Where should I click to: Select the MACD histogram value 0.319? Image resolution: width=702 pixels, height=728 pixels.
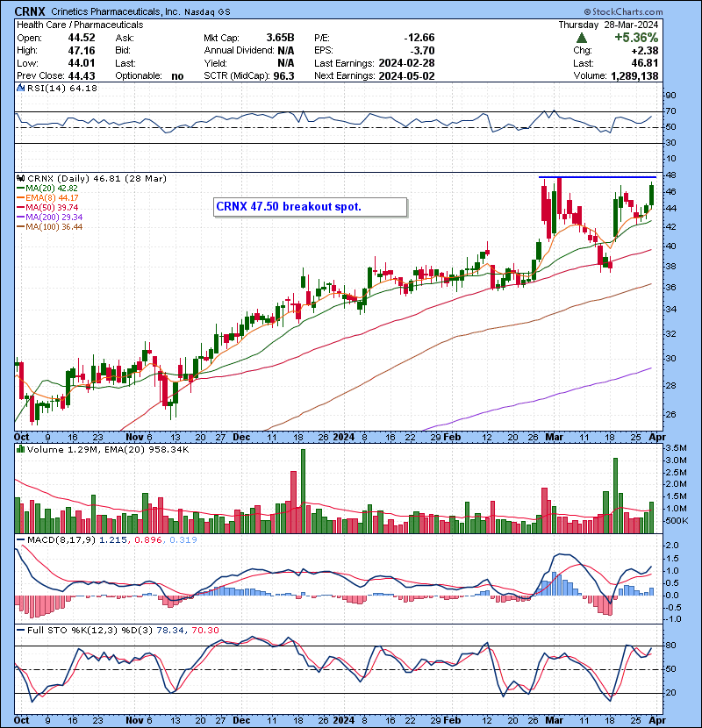[x=183, y=540]
